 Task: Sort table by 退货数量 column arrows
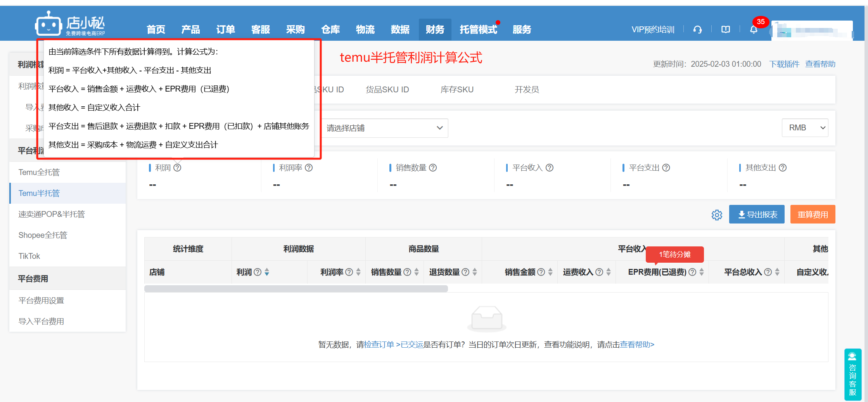point(475,272)
